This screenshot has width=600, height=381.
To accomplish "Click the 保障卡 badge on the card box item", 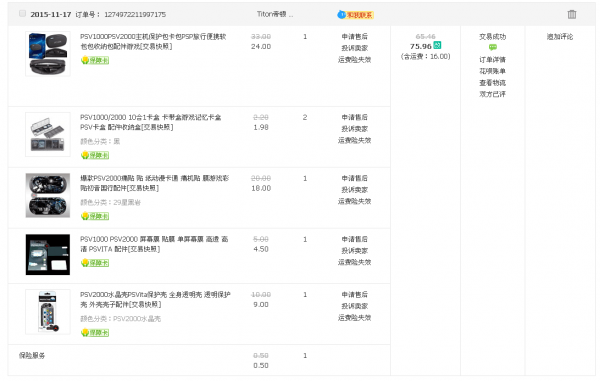I will [x=95, y=155].
